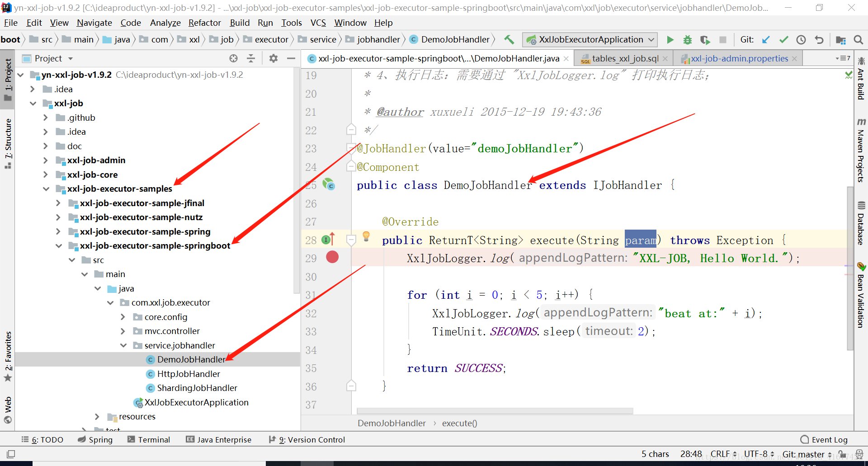Build project with the hammer icon
The width and height of the screenshot is (868, 466).
(509, 40)
